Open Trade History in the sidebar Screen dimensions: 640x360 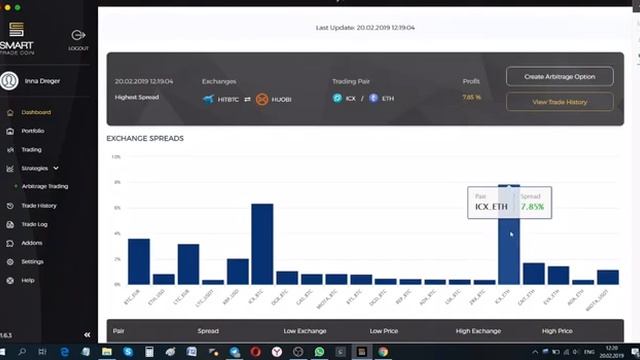point(39,206)
